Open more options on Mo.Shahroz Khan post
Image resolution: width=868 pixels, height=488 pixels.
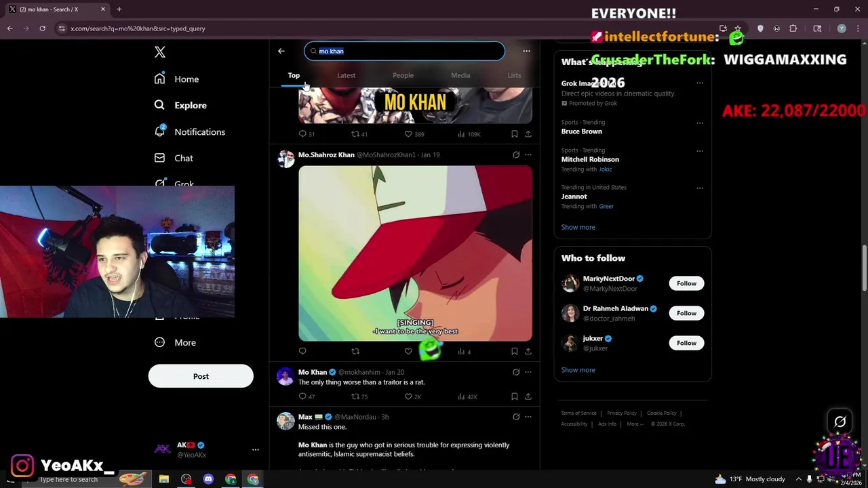click(528, 155)
